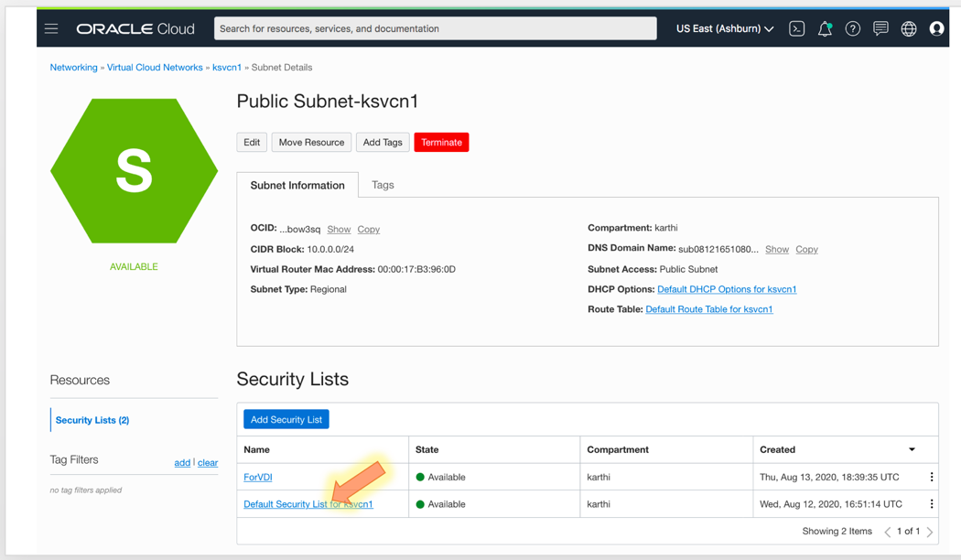Viewport: 961px width, 560px height.
Task: Click the Terminate button
Action: tap(441, 142)
